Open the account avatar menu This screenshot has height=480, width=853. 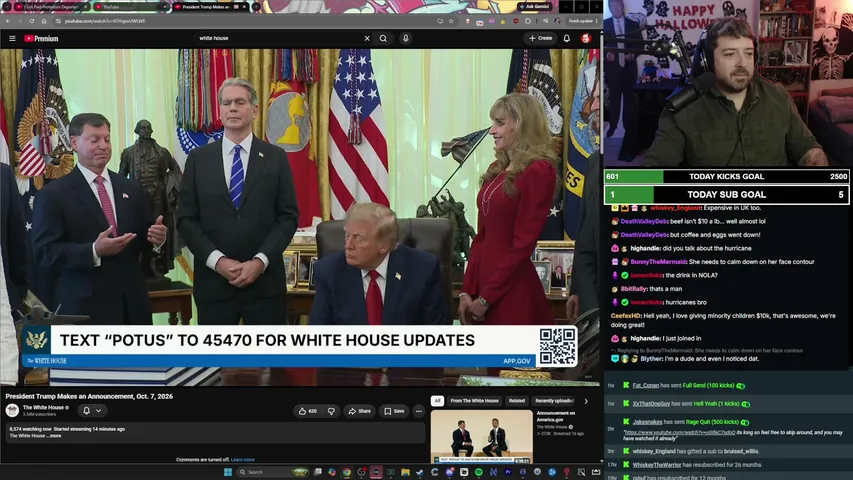[x=586, y=39]
